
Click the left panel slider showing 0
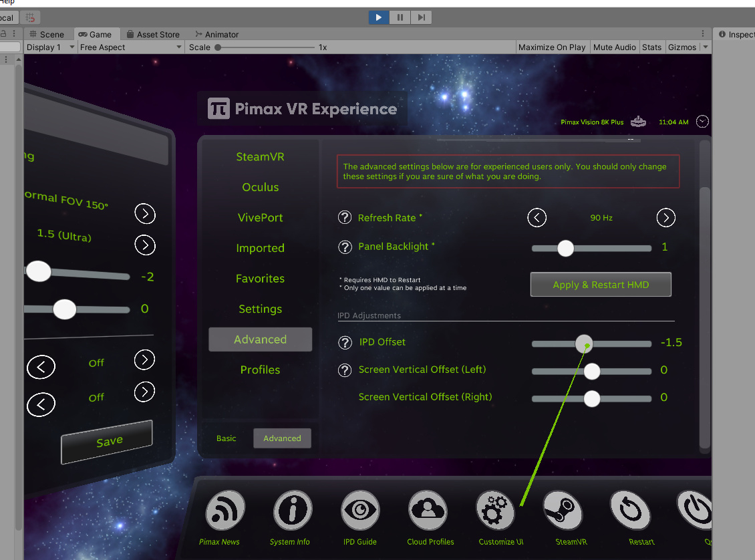coord(77,309)
